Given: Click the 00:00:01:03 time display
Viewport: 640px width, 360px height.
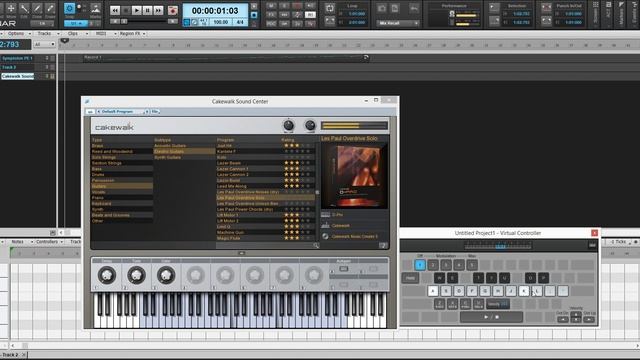Looking at the screenshot, I should point(215,11).
